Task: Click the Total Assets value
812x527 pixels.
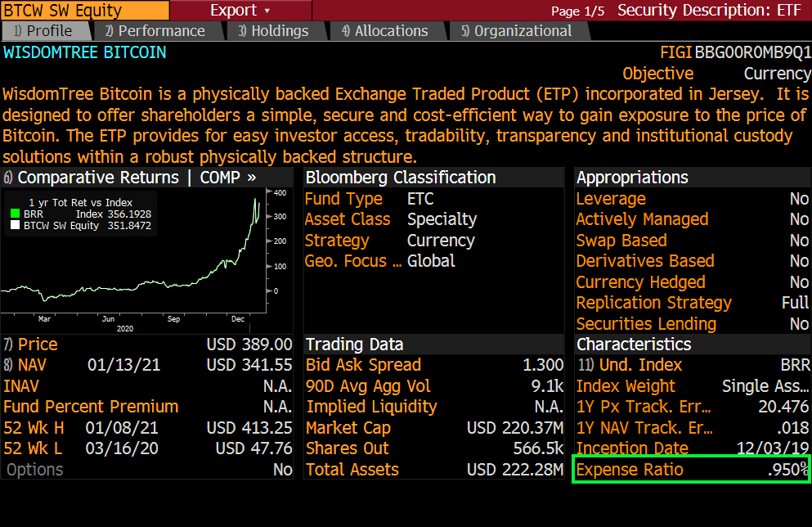Action: pyautogui.click(x=514, y=470)
